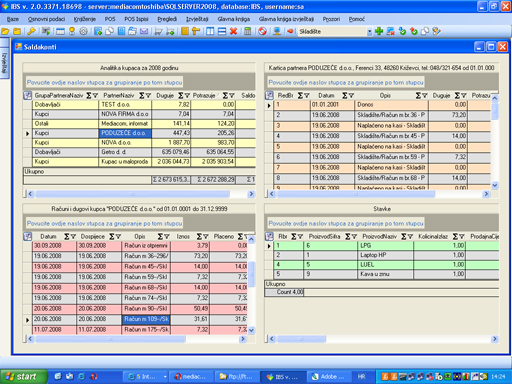Image resolution: width=512 pixels, height=384 pixels.
Task: Click the shopping cart icon in toolbar
Action: [158, 31]
